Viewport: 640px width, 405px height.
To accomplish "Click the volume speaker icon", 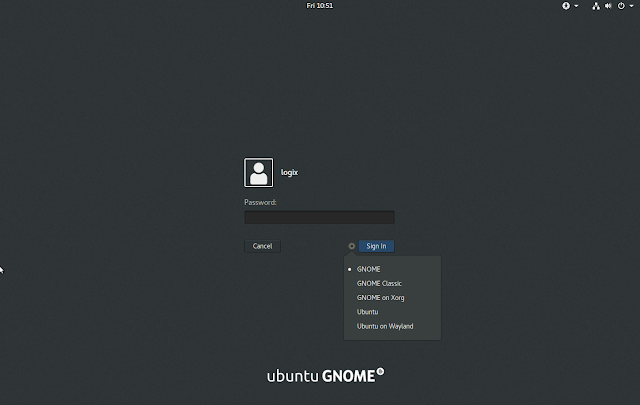I will click(608, 6).
